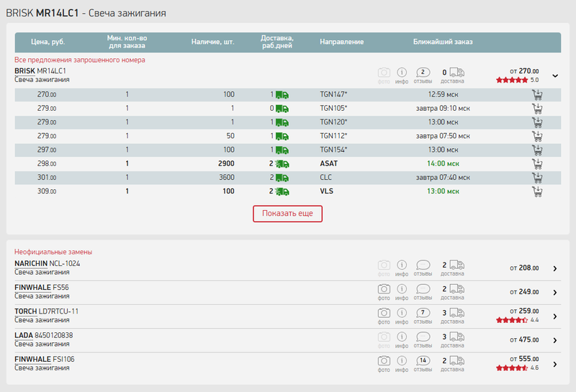Open the 7 reviews for TORCH LD7RTCU-11
The width and height of the screenshot is (576, 392).
pos(423,313)
